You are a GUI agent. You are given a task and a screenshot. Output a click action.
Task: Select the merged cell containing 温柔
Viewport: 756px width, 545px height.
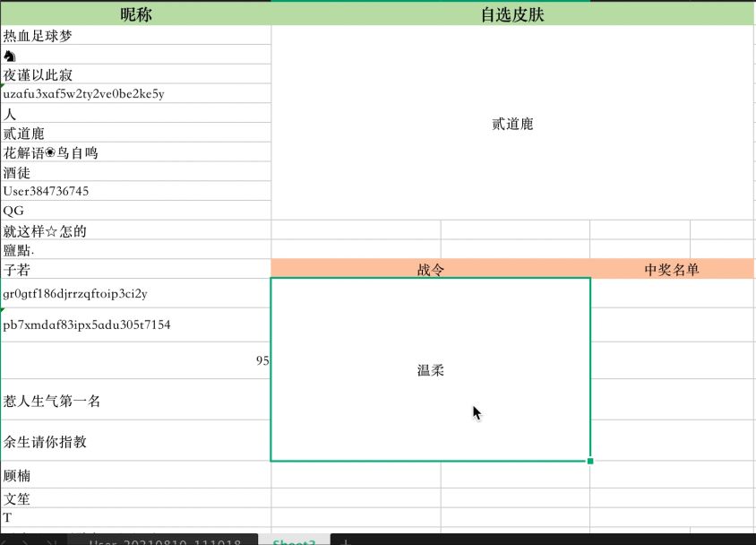[x=430, y=369]
